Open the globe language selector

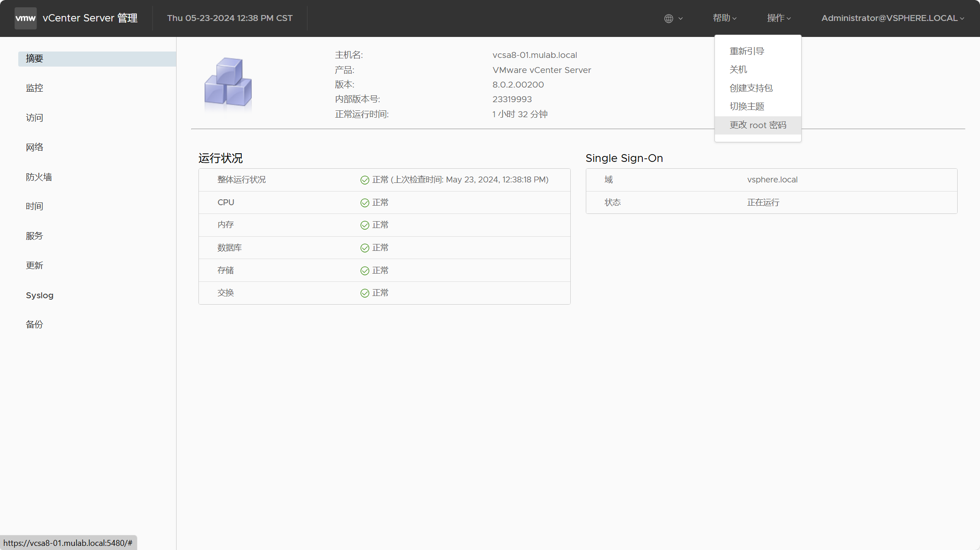(x=673, y=18)
